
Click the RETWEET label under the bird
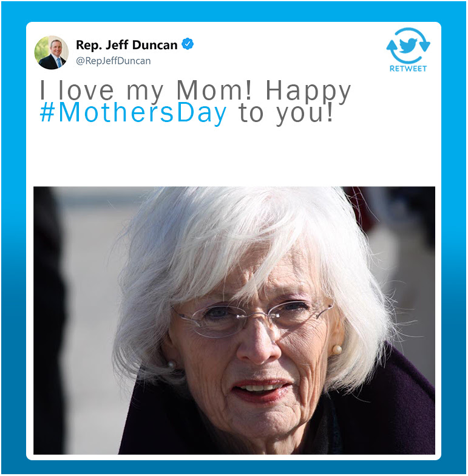click(408, 69)
